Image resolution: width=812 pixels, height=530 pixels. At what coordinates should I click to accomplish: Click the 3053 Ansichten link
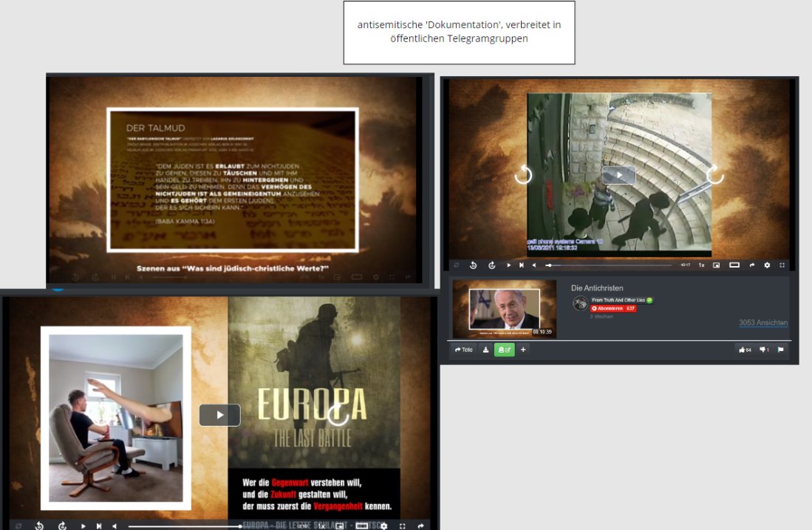click(x=763, y=323)
